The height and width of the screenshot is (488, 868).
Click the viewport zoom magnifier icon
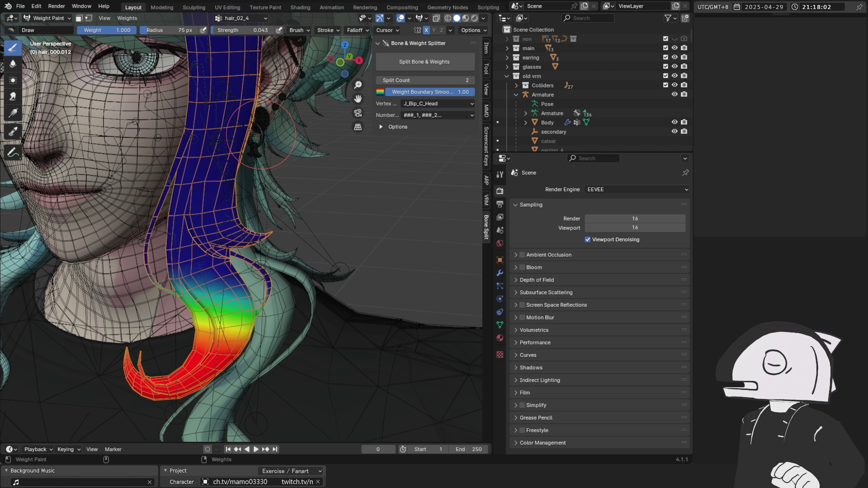(358, 85)
